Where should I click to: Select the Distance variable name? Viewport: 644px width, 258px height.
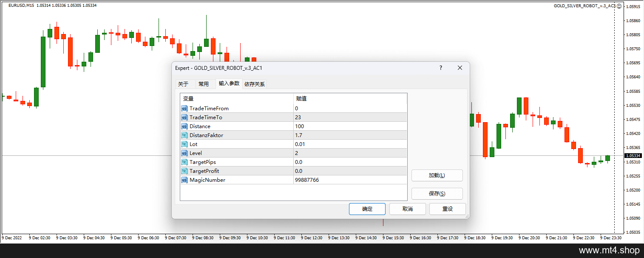[200, 126]
